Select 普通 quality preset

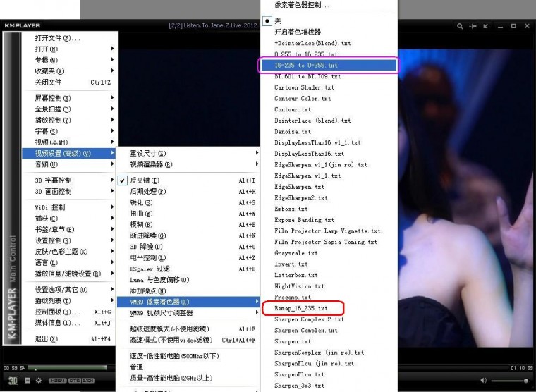[x=188, y=367]
